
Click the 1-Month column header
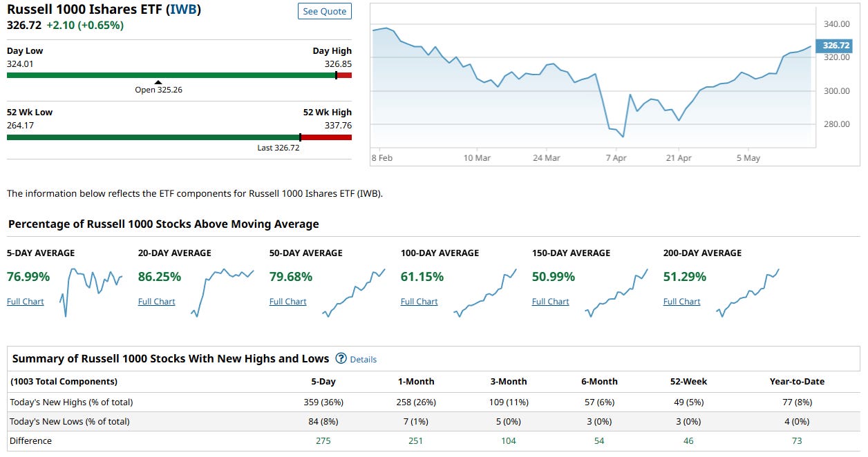[x=415, y=382]
